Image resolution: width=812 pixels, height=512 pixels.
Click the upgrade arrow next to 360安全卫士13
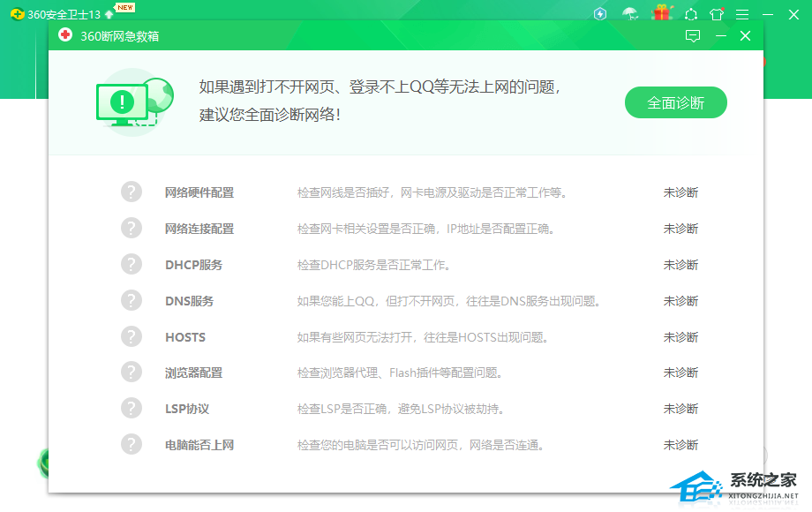pyautogui.click(x=109, y=14)
